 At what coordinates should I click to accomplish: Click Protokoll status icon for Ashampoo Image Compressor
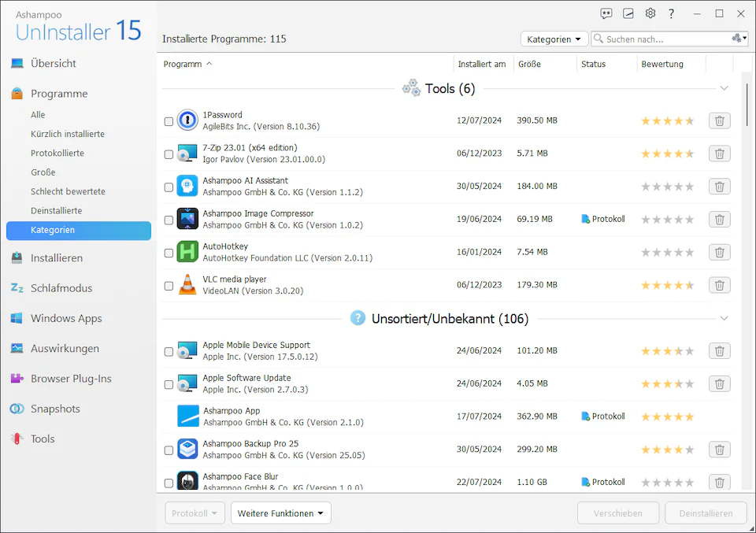(x=585, y=220)
